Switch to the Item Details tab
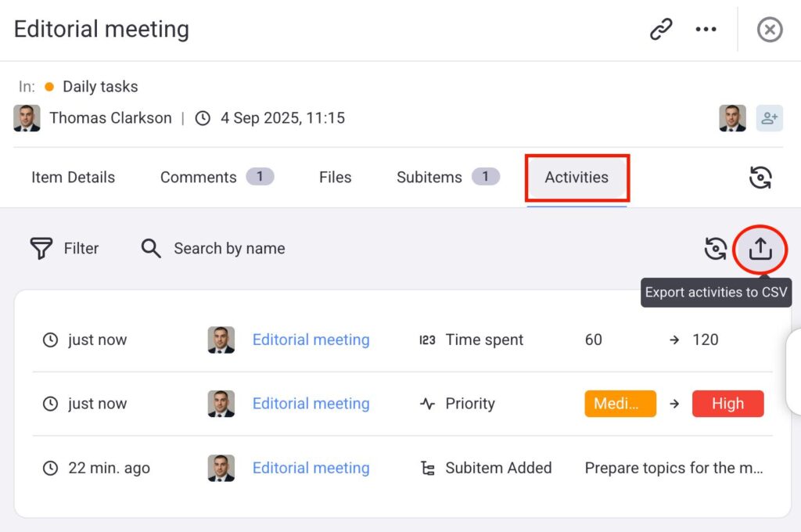The image size is (801, 532). click(x=73, y=178)
